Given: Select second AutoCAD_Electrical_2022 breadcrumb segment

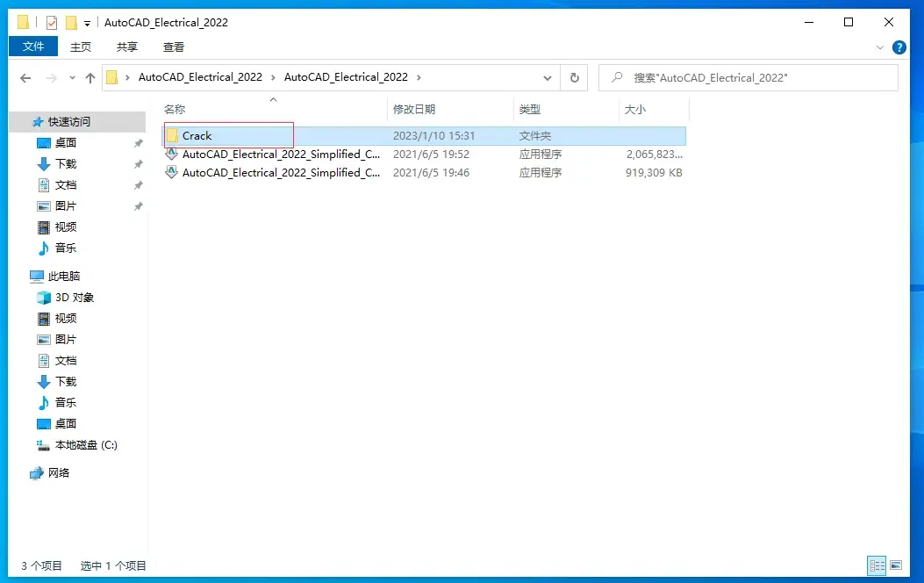Looking at the screenshot, I should pyautogui.click(x=346, y=77).
